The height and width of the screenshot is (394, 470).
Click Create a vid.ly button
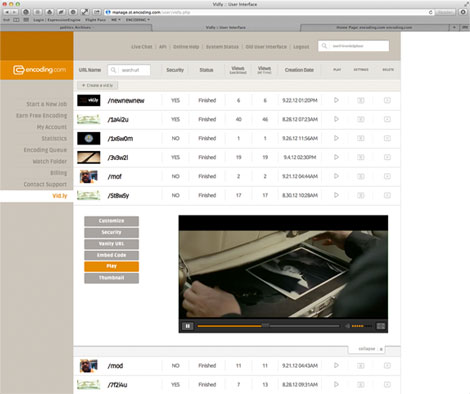coord(98,85)
